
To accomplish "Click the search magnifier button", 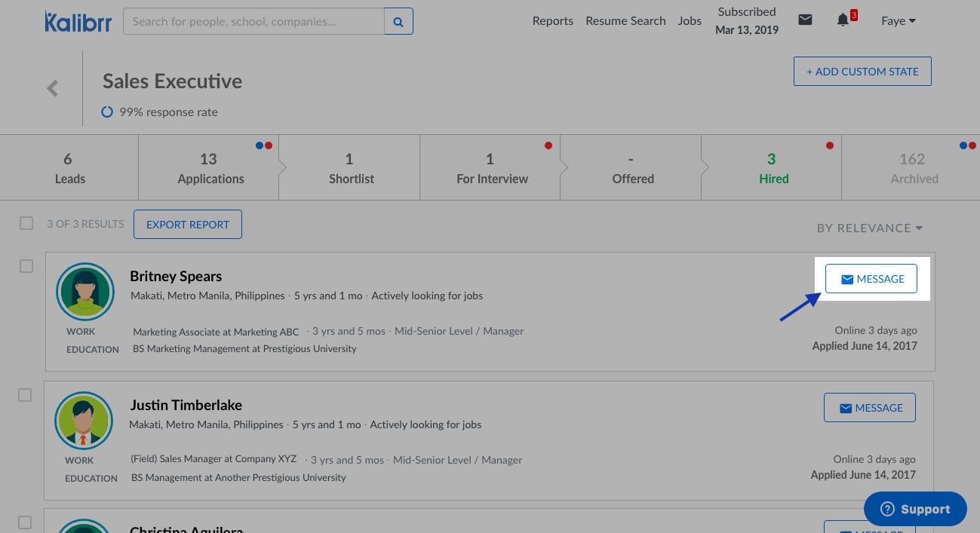I will coord(398,22).
